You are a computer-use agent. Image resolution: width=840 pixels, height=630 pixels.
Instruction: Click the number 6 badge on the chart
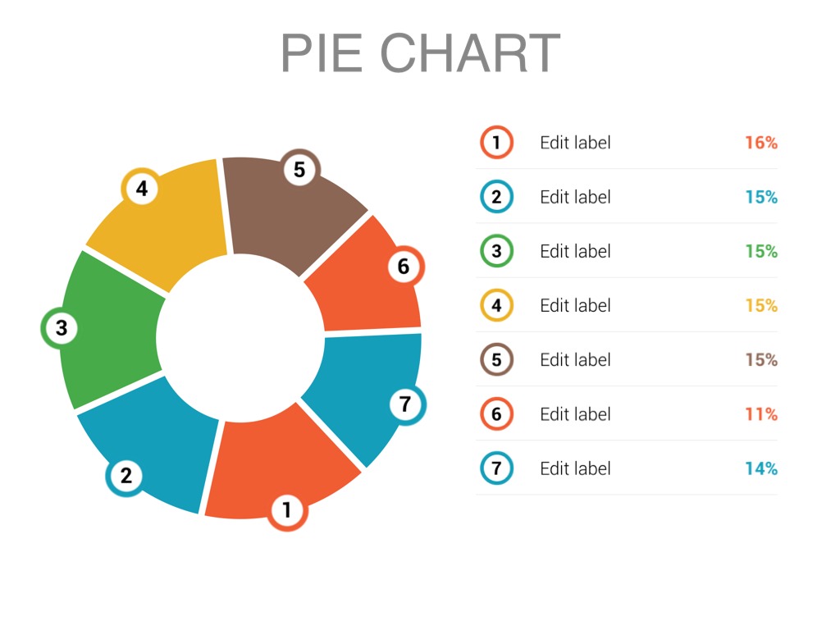(403, 267)
